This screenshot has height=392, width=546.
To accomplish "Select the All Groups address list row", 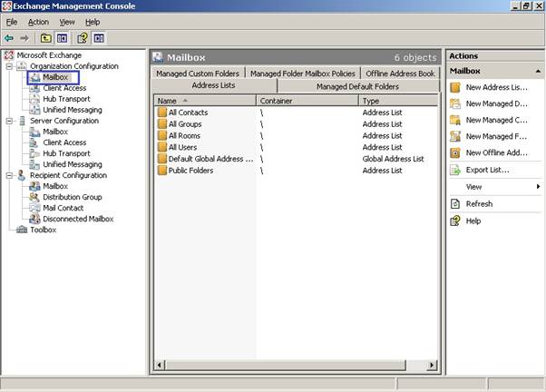I will click(296, 124).
